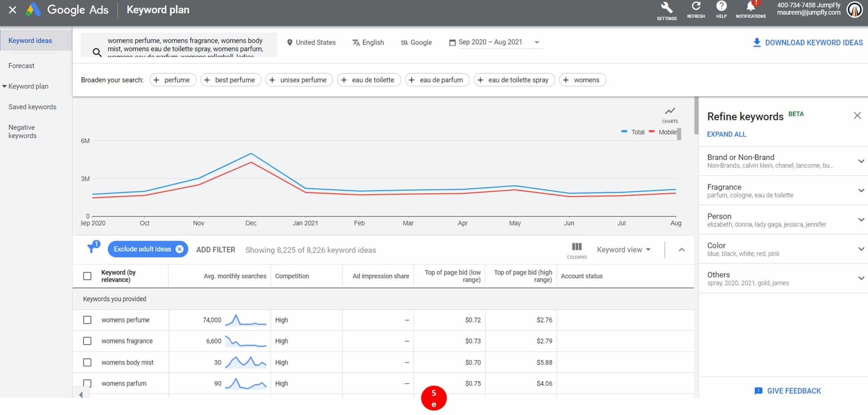Screen dimensions: 868x415
Task: Open the Keyword ideas tab
Action: click(36, 41)
